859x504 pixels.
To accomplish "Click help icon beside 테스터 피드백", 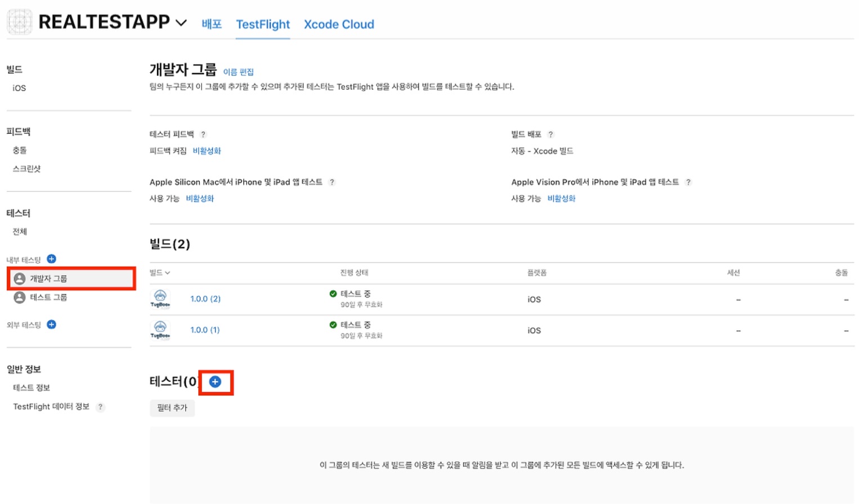I will 203,134.
